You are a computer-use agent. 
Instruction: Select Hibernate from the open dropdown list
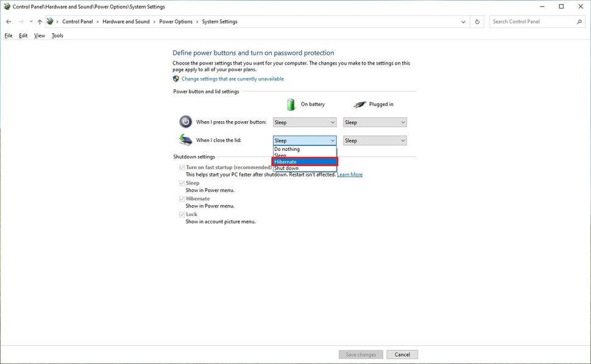point(304,161)
